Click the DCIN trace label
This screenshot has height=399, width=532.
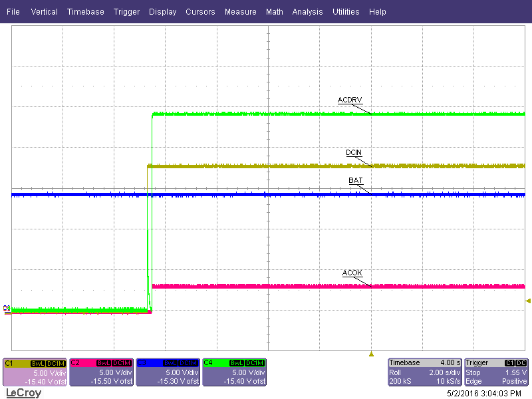(x=354, y=153)
